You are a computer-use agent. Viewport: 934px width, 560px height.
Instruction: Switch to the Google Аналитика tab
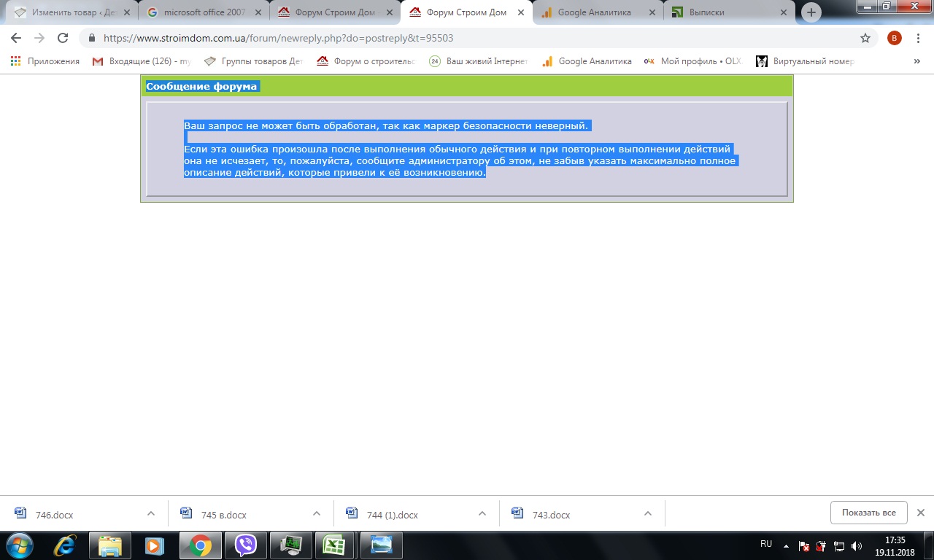[x=597, y=12]
